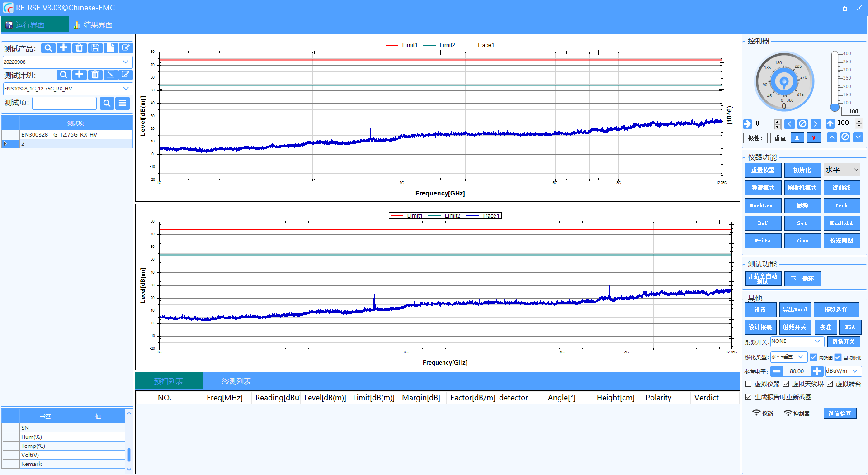Viewport: 868px width, 475px height.
Task: Search test products with the magnifier icon
Action: pyautogui.click(x=48, y=48)
